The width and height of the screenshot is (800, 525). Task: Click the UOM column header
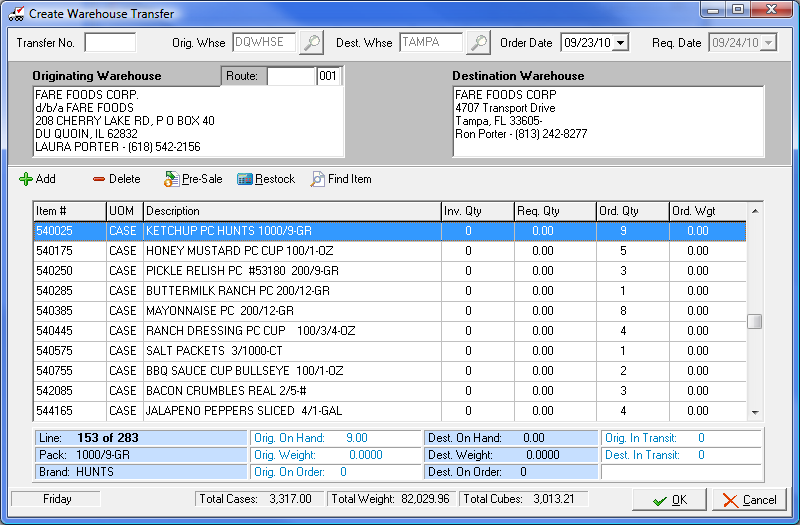pos(124,211)
